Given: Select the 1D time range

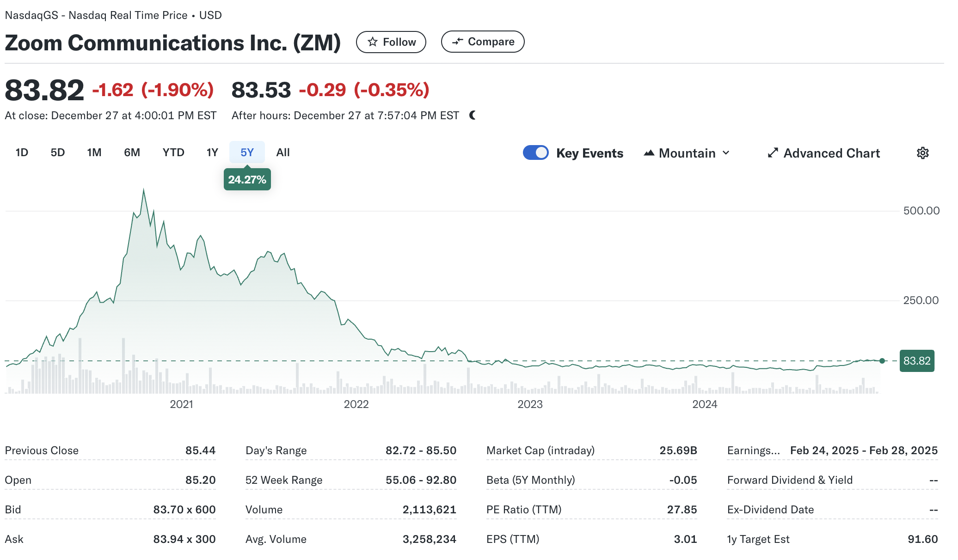Looking at the screenshot, I should [x=22, y=152].
